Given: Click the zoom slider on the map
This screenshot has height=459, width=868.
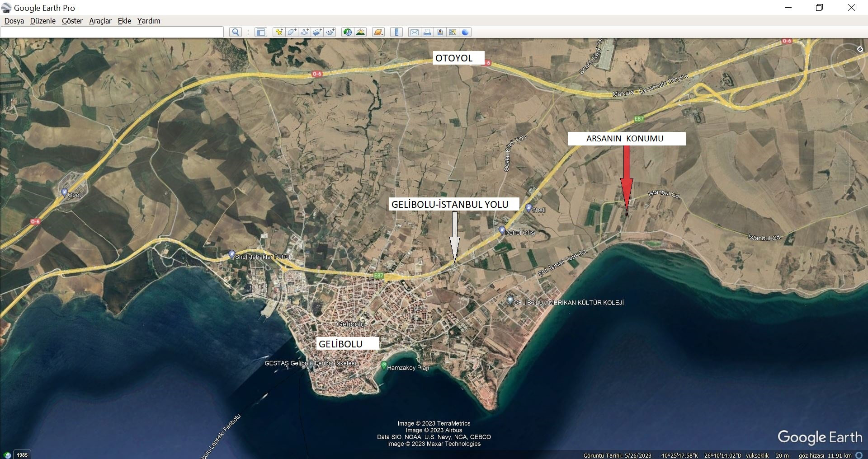Looking at the screenshot, I should 848,162.
